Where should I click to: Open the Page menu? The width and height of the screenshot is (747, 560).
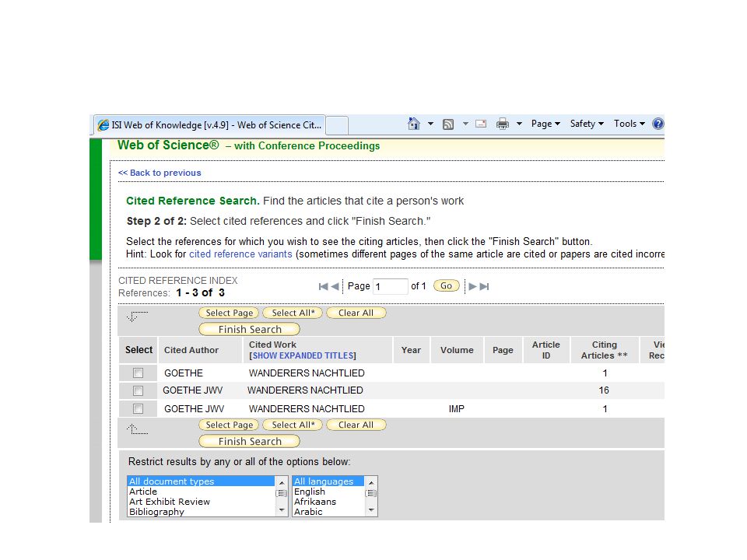point(545,124)
